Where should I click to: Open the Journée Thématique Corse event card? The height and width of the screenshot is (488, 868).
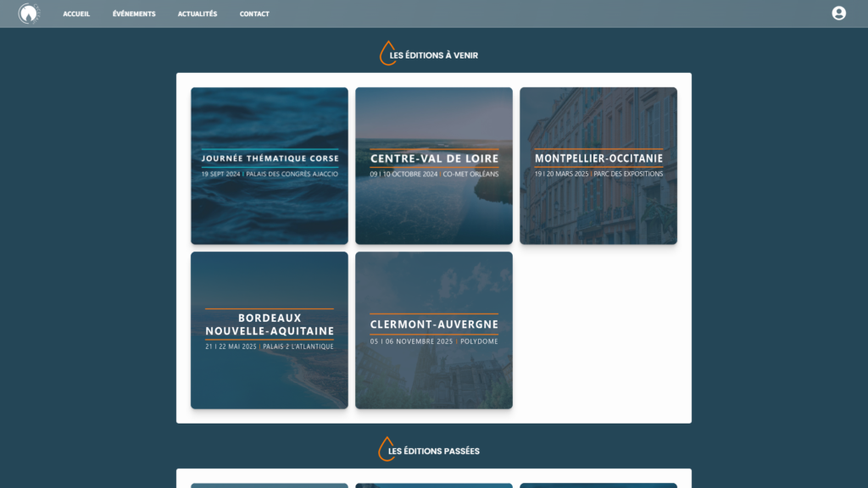point(270,165)
